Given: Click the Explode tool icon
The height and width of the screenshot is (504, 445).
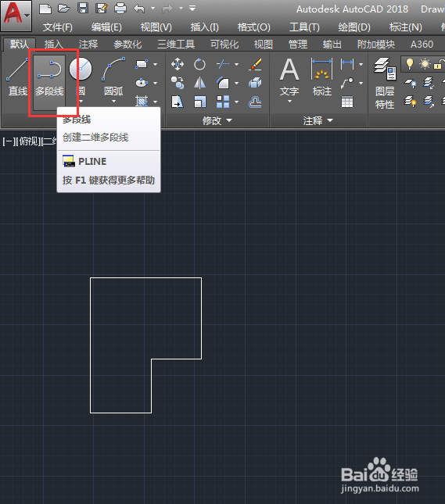Looking at the screenshot, I should [x=255, y=83].
